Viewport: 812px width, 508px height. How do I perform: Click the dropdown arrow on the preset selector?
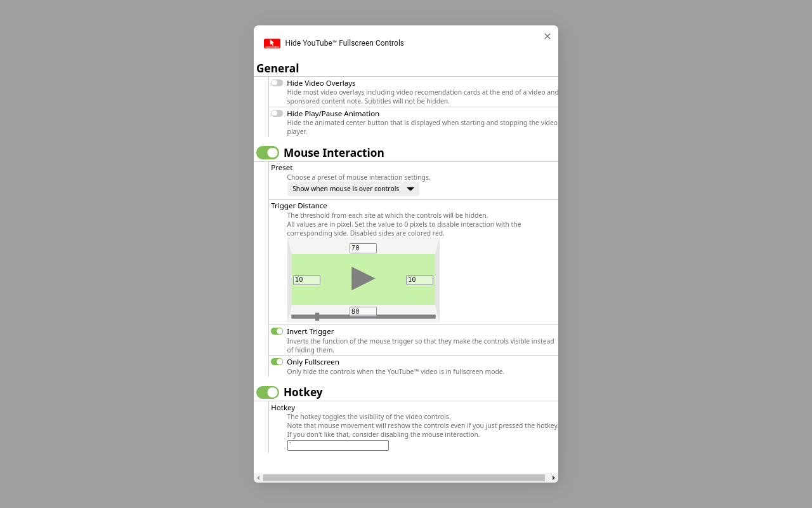pyautogui.click(x=410, y=189)
